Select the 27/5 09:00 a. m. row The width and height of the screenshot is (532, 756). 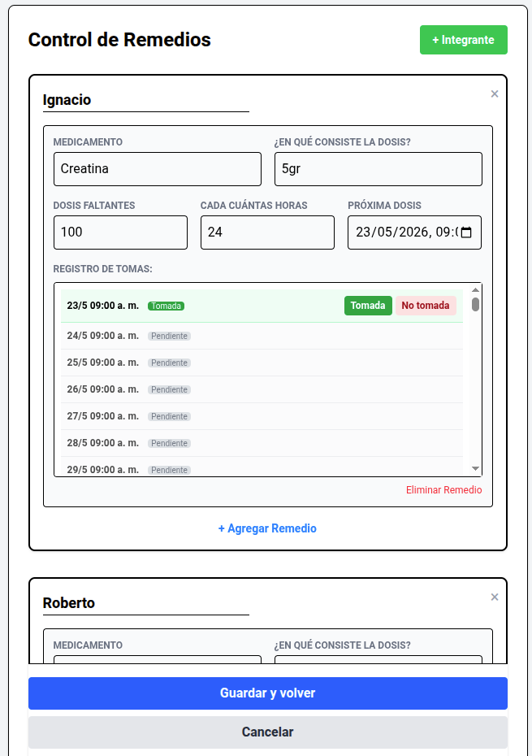[262, 416]
